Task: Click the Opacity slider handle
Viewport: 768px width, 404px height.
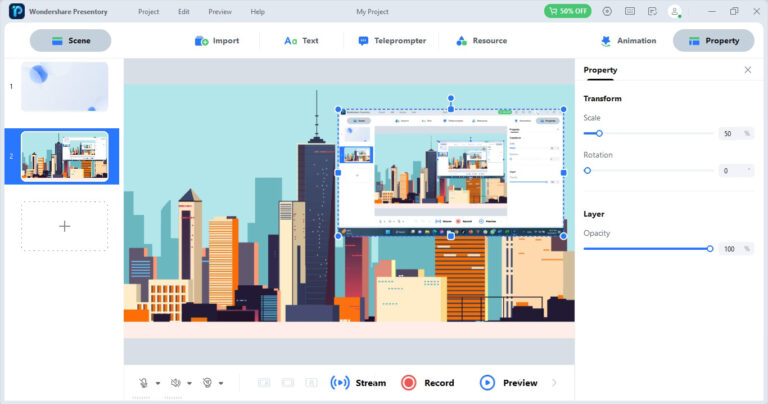Action: tap(710, 248)
